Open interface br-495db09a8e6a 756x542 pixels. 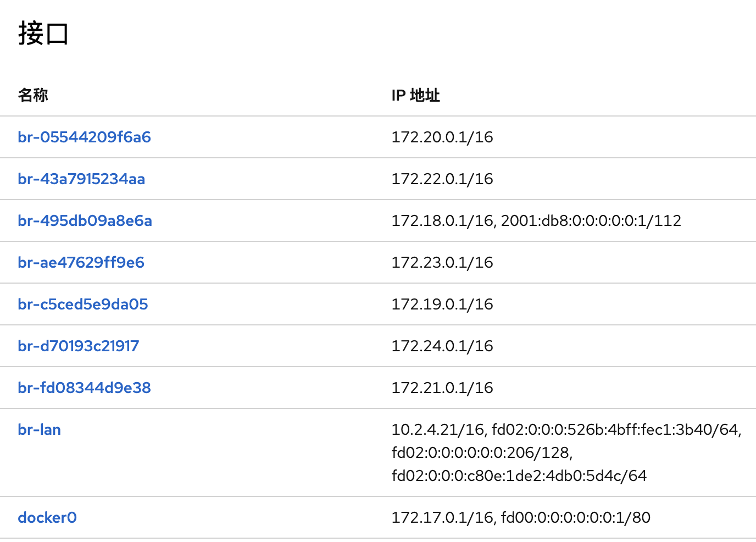(85, 220)
